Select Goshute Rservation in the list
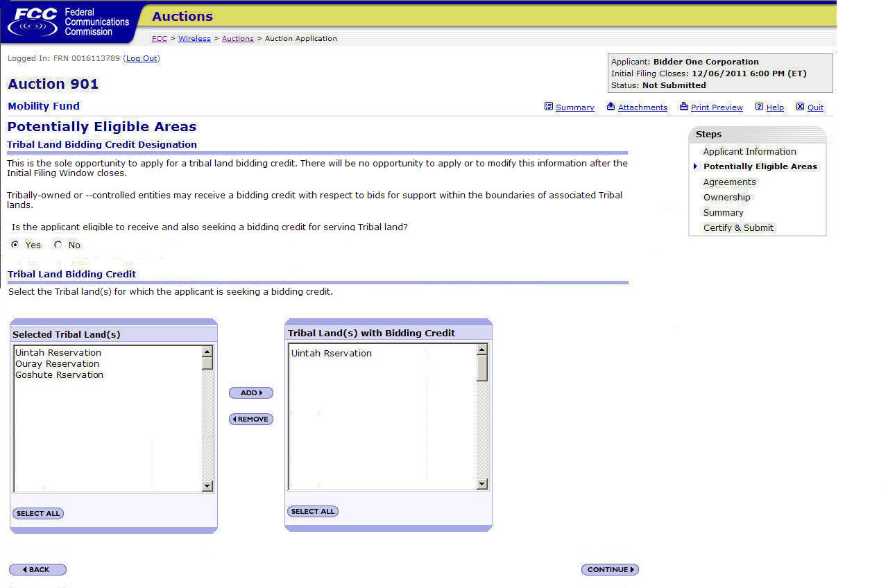 point(59,375)
